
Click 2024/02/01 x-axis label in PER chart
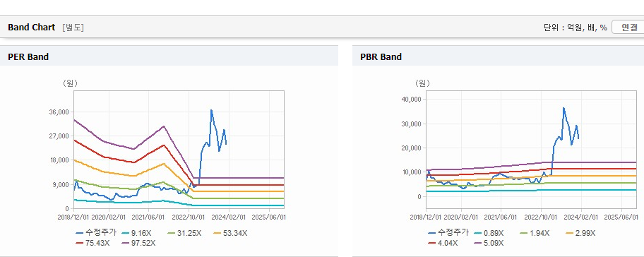229,217
